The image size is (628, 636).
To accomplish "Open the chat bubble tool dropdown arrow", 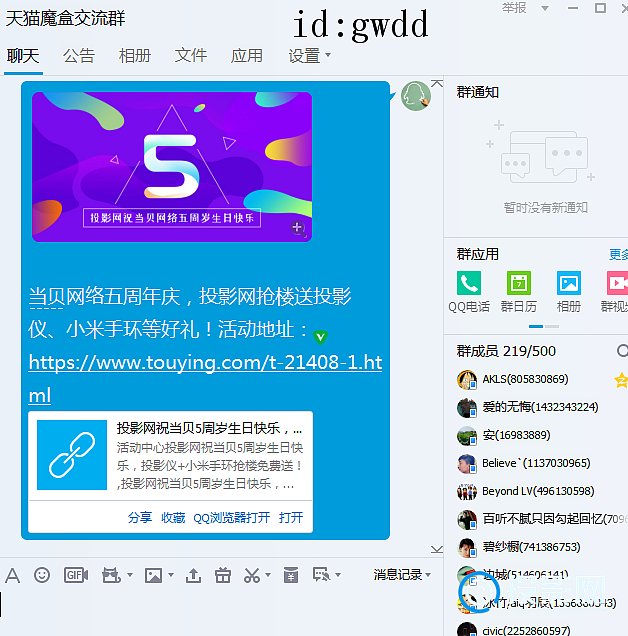I will [338, 575].
